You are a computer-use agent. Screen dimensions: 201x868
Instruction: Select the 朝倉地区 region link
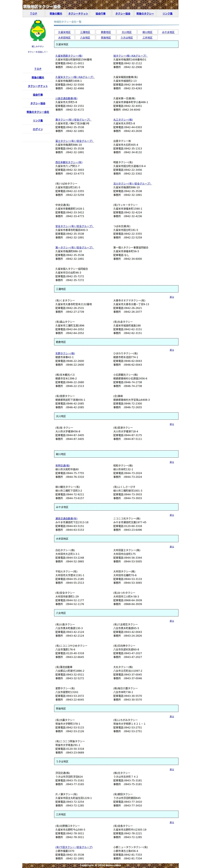click(106, 32)
